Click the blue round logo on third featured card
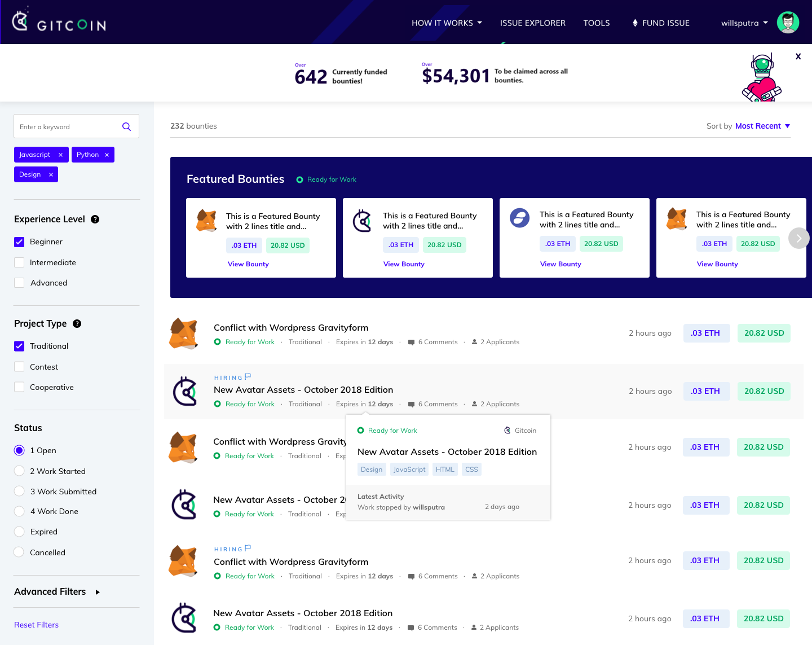This screenshot has width=812, height=645. click(519, 218)
